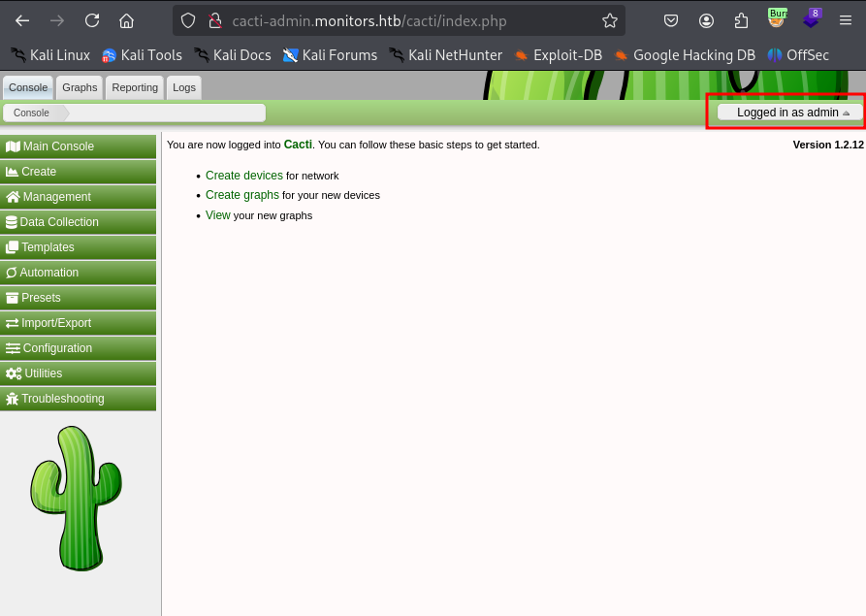Open the browser home page icon
Image resolution: width=866 pixels, height=616 pixels.
tap(126, 21)
